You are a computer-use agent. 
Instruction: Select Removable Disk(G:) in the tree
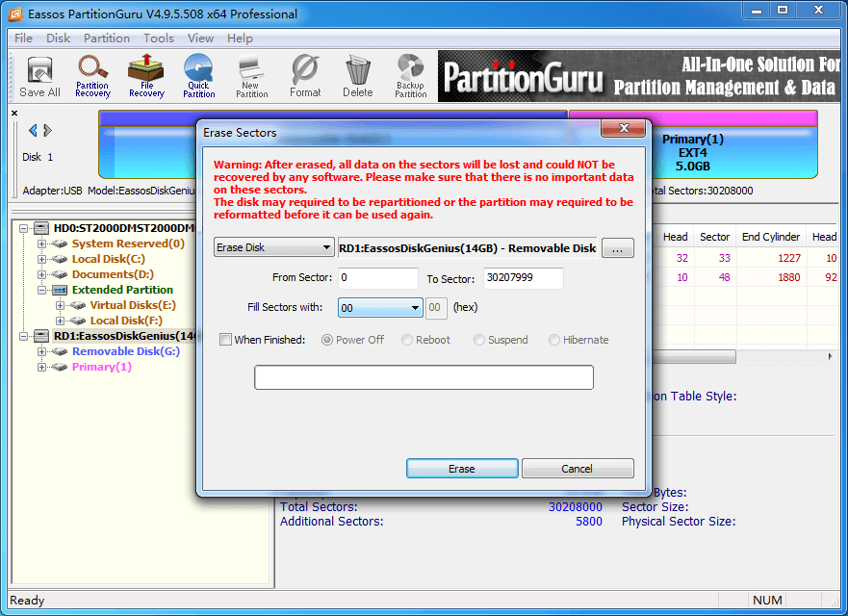[x=126, y=352]
